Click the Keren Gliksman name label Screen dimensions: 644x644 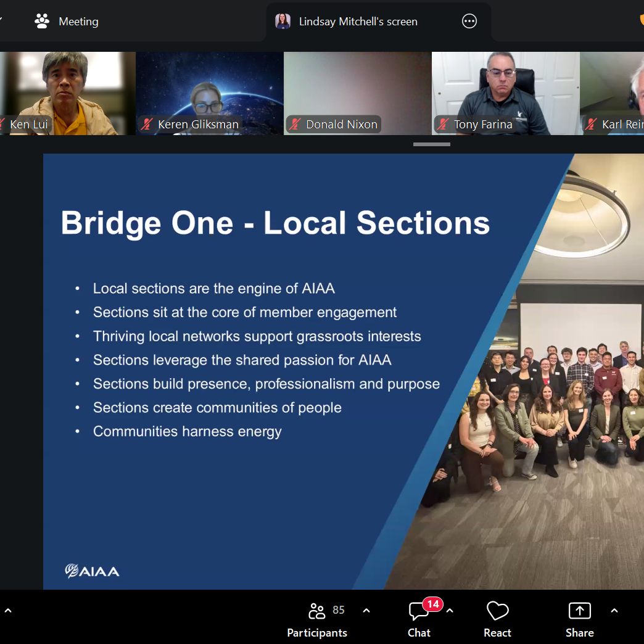point(198,124)
